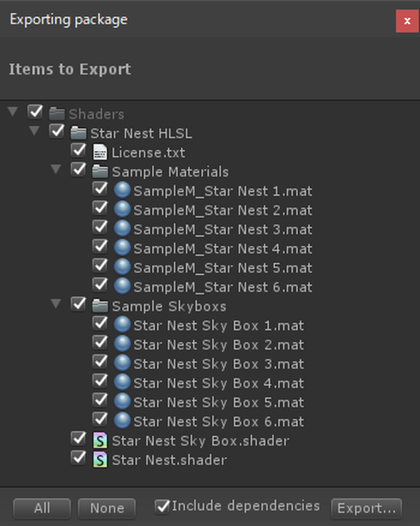Click the Star Nest.shader file icon
The height and width of the screenshot is (526, 420).
(100, 460)
